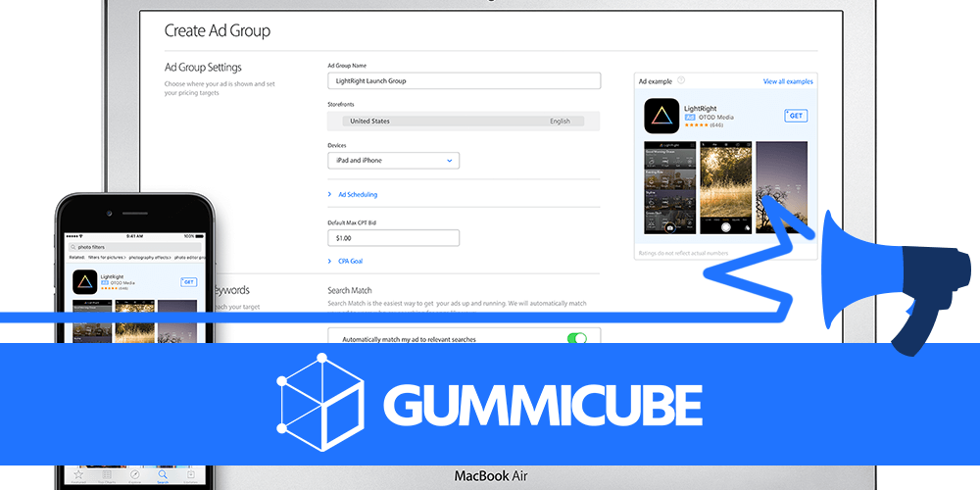980x490 pixels.
Task: Tap the Top Charts icon on iPhone
Action: pos(106,475)
